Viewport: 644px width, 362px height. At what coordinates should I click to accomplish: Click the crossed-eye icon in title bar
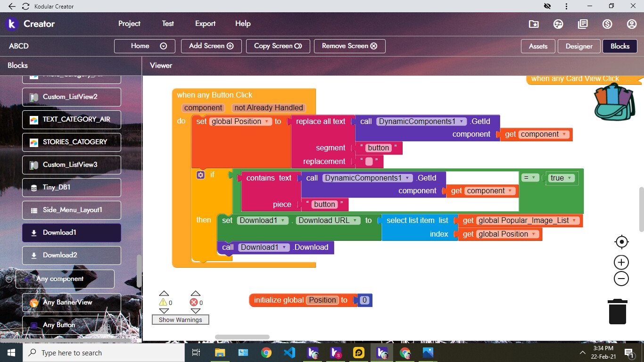(x=547, y=6)
